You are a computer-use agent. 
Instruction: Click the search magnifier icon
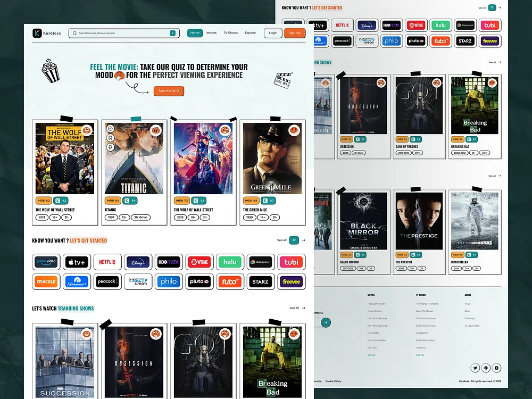pos(74,33)
